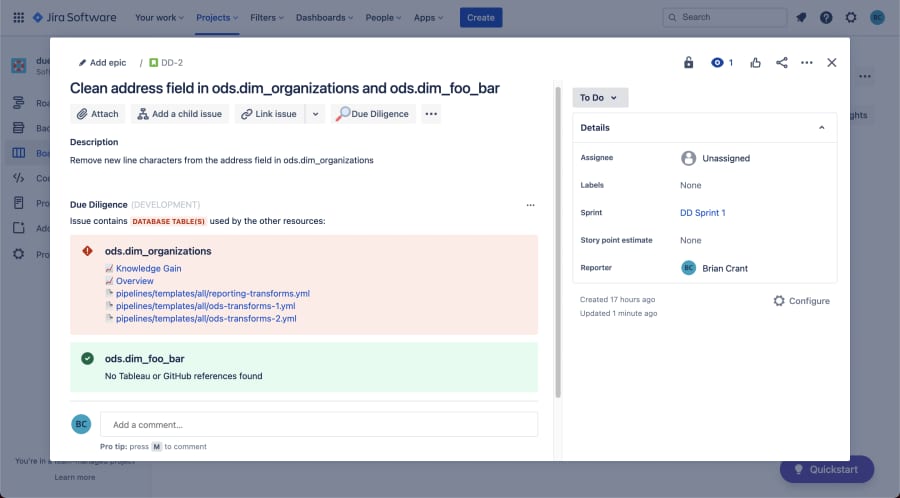900x498 pixels.
Task: Open the ods-transforms-1.yml file link
Action: [205, 306]
